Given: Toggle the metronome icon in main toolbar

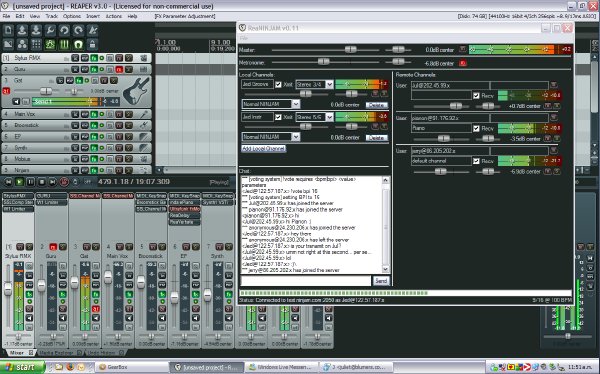Looking at the screenshot, I should (92, 30).
